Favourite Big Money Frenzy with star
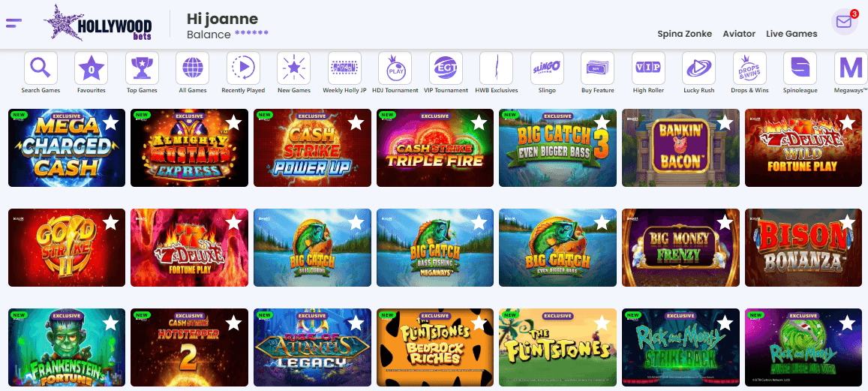Image resolution: width=868 pixels, height=391 pixels. tap(725, 223)
